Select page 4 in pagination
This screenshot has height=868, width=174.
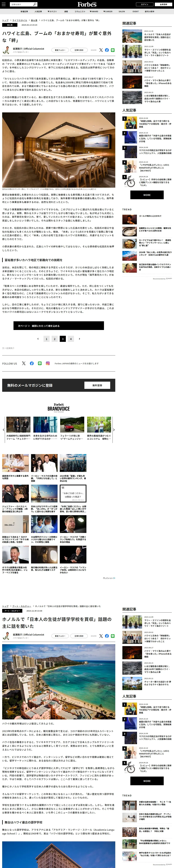(71, 339)
